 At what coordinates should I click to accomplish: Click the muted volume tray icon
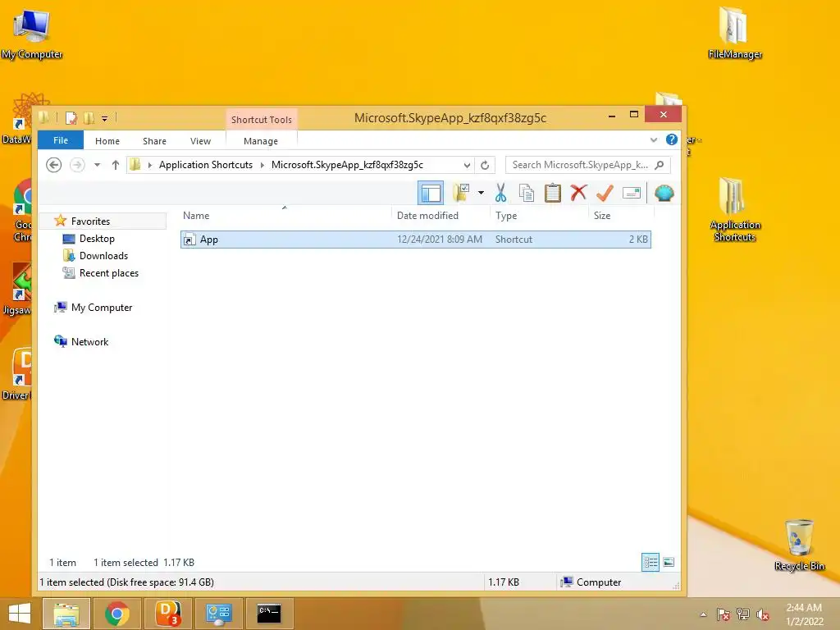pyautogui.click(x=762, y=614)
